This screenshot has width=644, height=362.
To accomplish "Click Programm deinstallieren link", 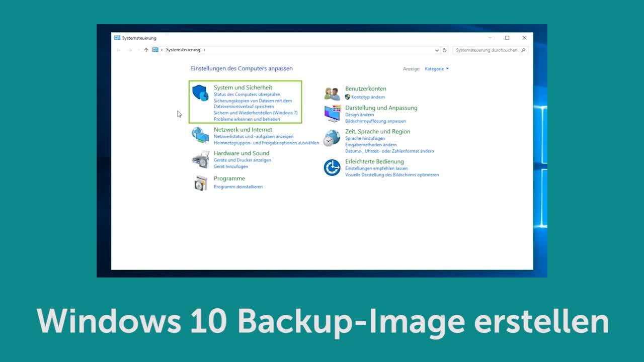I will click(x=238, y=187).
